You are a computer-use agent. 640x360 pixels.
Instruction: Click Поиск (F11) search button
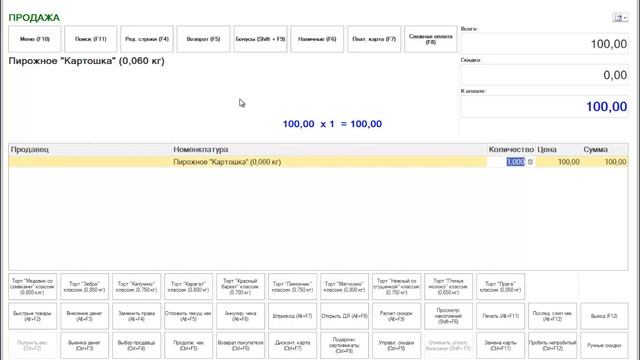pyautogui.click(x=91, y=39)
